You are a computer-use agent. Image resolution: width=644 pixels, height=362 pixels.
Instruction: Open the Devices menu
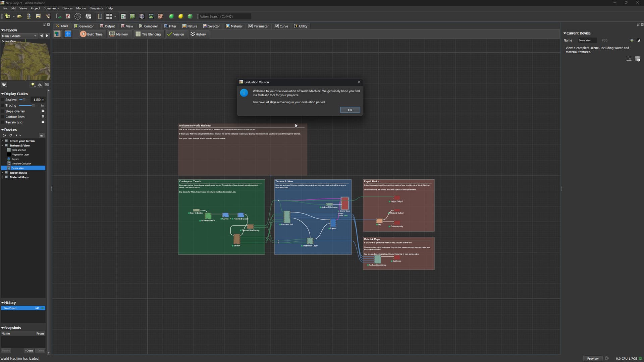(67, 8)
